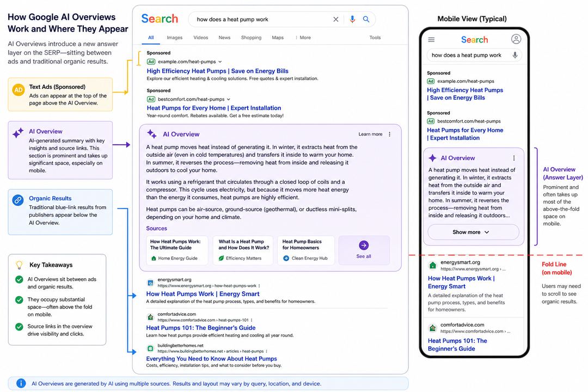Click three-dot menu beside buildingbetterhomes.net URL
Viewport: 588px width, 392px height.
click(266, 352)
